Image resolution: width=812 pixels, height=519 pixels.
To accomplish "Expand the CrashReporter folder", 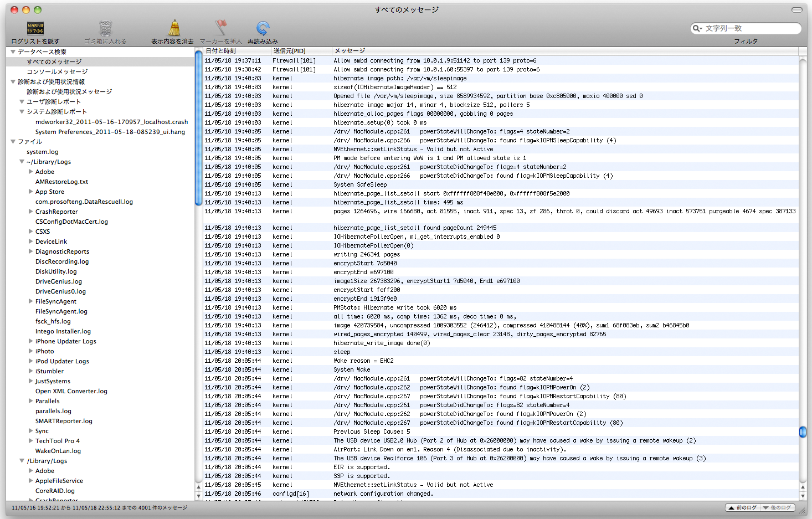I will 31,212.
